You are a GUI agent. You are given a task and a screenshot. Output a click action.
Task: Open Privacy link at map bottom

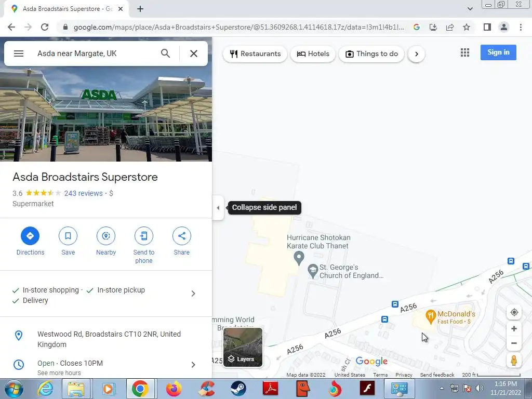click(404, 375)
